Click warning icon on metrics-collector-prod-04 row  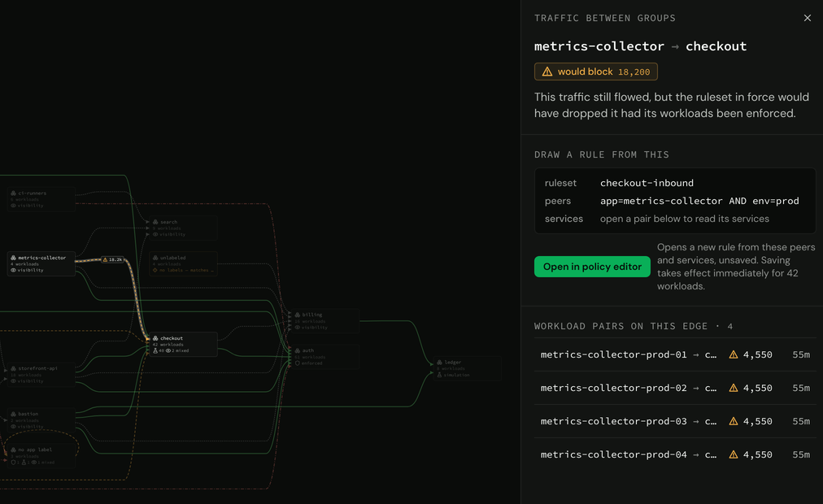[734, 454]
